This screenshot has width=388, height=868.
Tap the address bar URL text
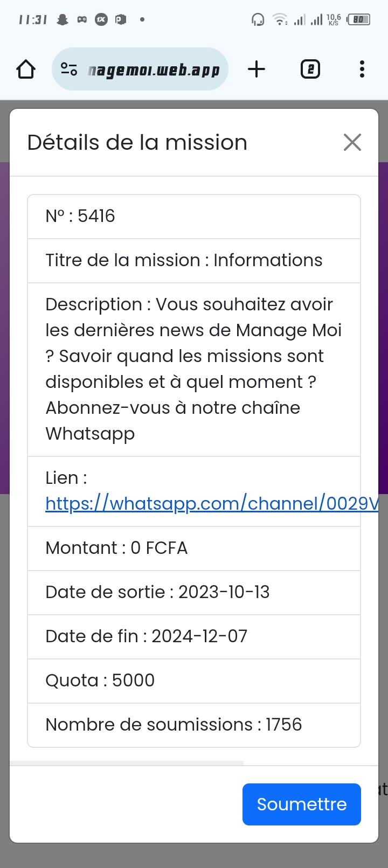pos(154,70)
